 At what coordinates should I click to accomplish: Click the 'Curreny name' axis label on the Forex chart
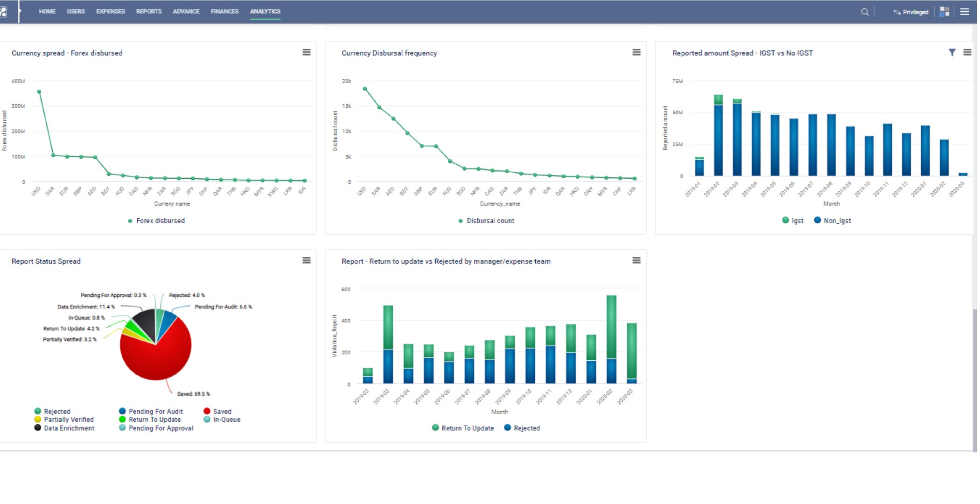coord(172,204)
